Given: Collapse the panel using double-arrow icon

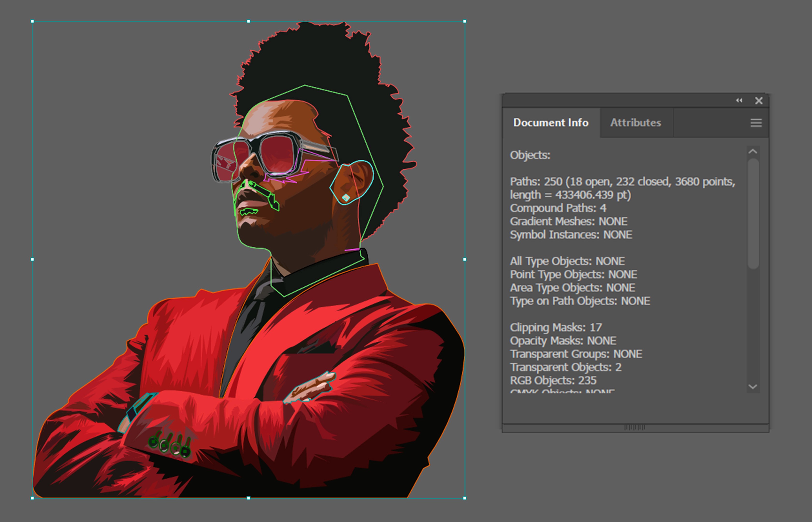Looking at the screenshot, I should tap(739, 100).
